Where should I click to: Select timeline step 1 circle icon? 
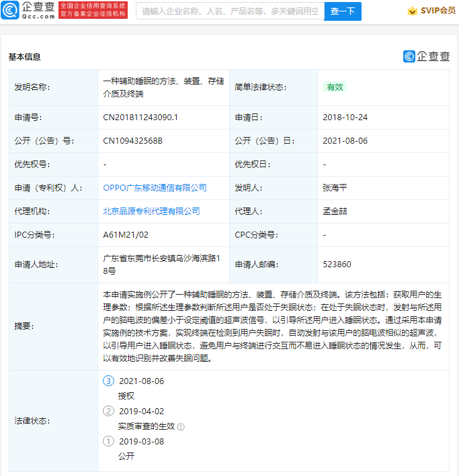pyautogui.click(x=108, y=441)
